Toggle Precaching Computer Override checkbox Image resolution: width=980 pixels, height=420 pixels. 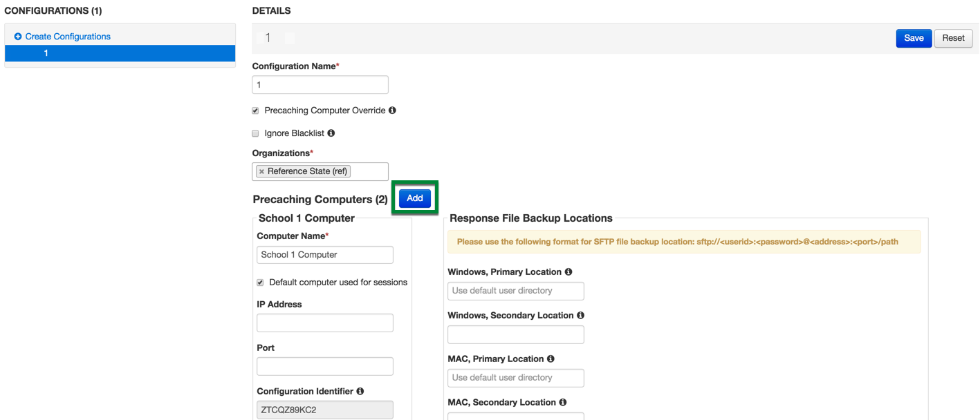click(x=255, y=111)
